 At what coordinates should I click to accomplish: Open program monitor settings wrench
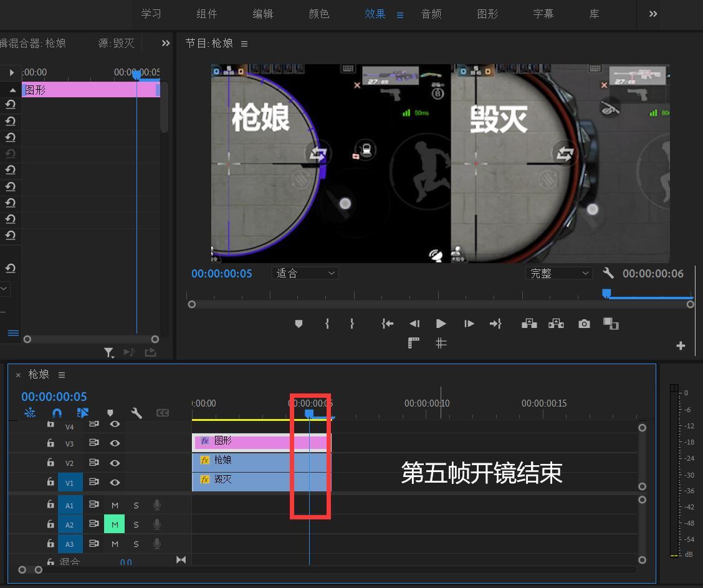(608, 273)
